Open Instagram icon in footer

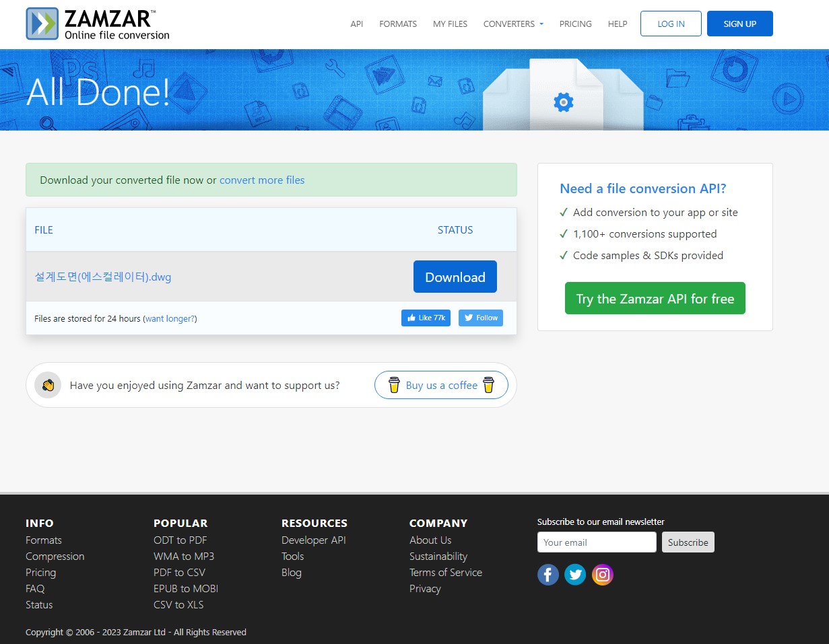603,574
